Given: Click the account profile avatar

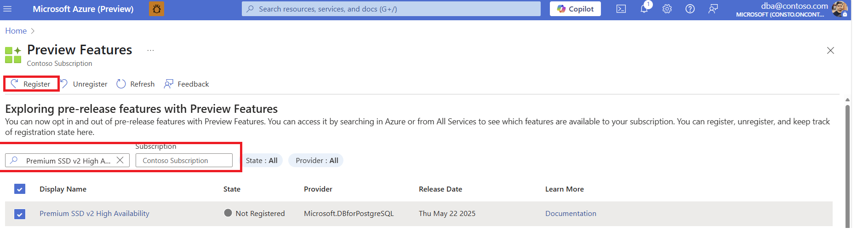Looking at the screenshot, I should [x=839, y=9].
